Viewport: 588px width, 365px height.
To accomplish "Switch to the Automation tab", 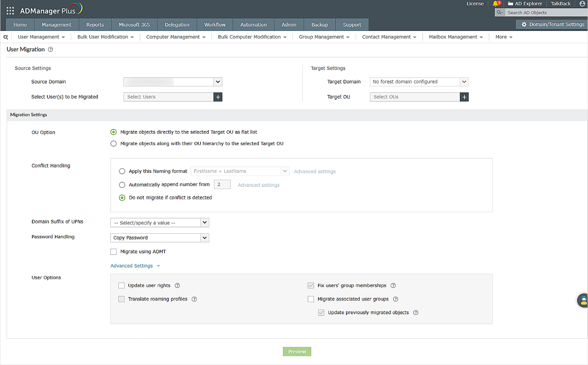I will click(253, 24).
